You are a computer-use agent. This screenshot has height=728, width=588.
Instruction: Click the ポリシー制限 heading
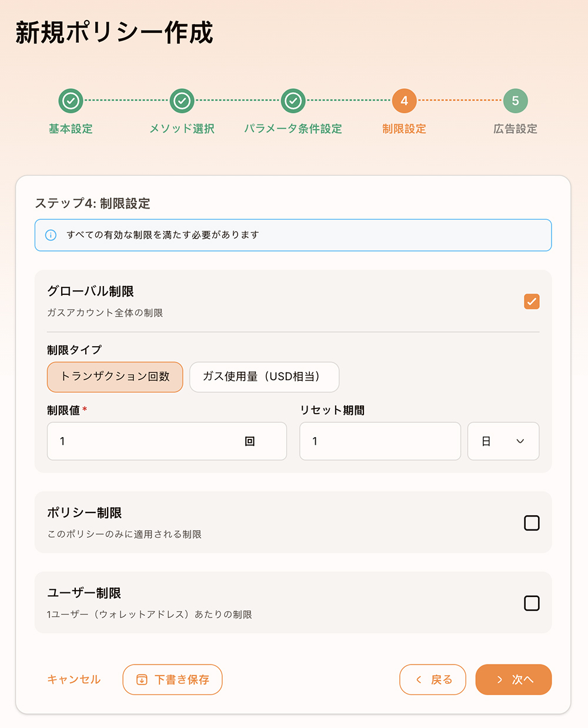point(84,513)
